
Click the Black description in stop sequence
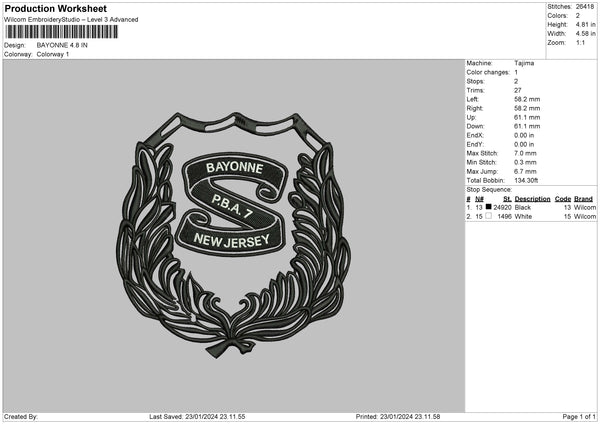coord(522,207)
